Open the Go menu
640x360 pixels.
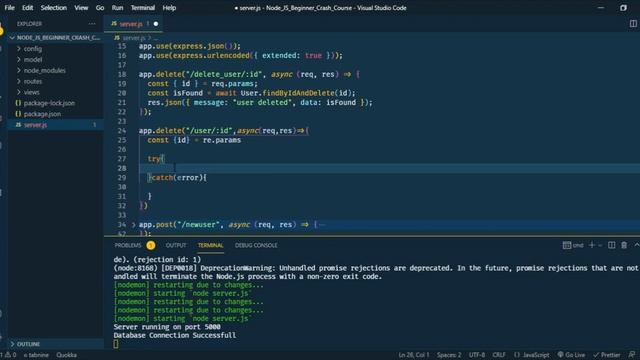click(100, 8)
